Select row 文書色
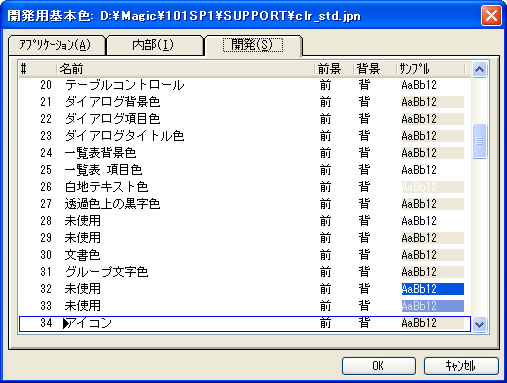 (x=245, y=255)
